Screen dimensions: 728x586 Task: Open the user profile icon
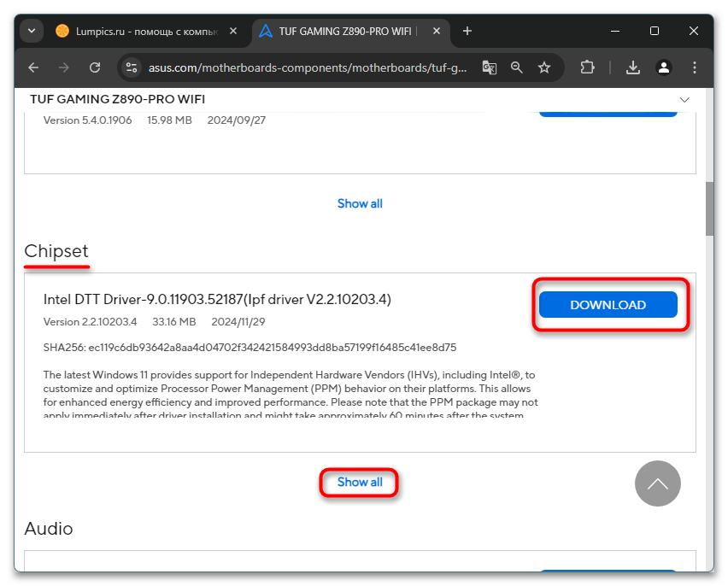pos(664,67)
